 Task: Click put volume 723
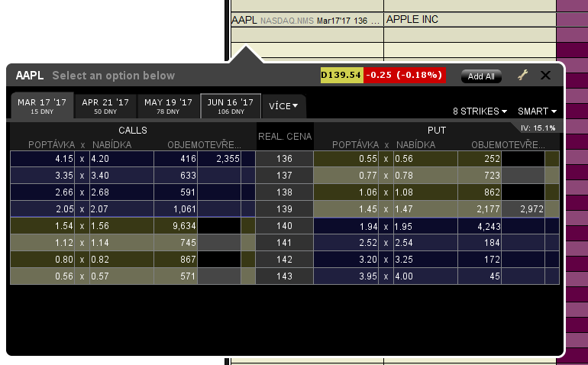tap(480, 175)
